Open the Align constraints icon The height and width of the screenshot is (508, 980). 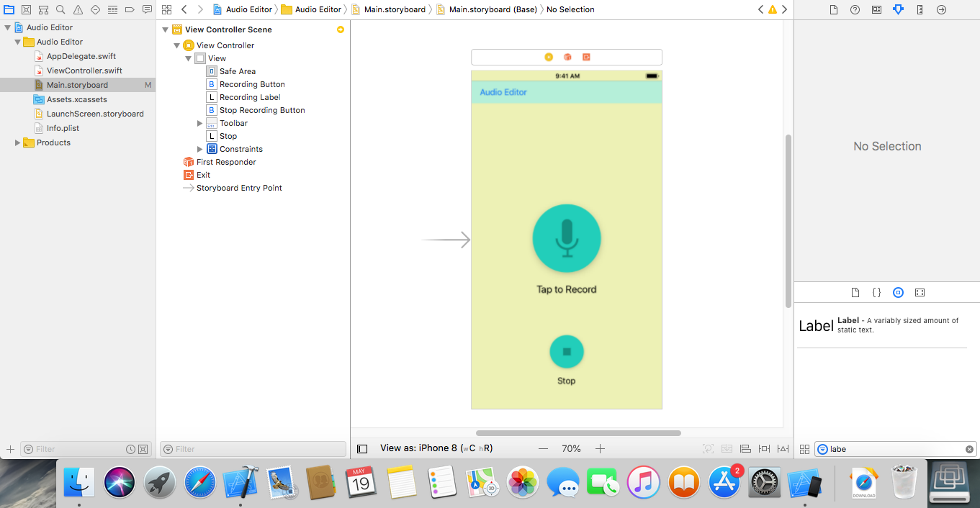pos(745,448)
